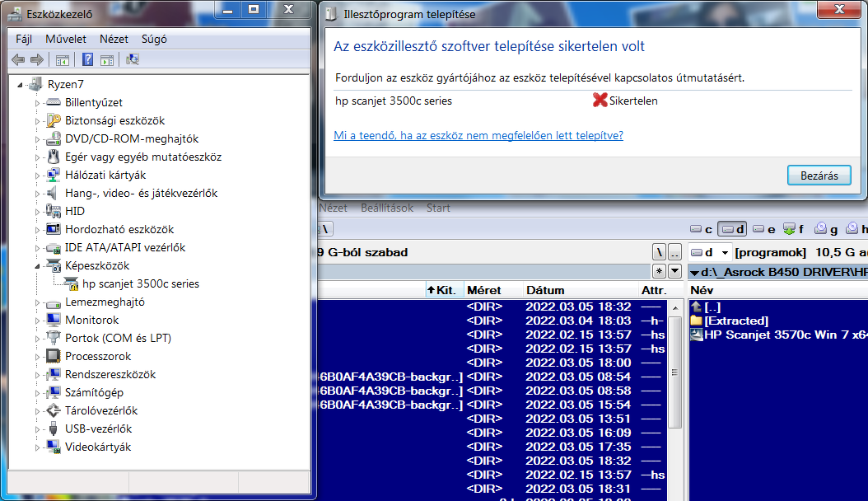Select the Ryzen7 computer node icon
The height and width of the screenshot is (501, 868).
(x=36, y=84)
